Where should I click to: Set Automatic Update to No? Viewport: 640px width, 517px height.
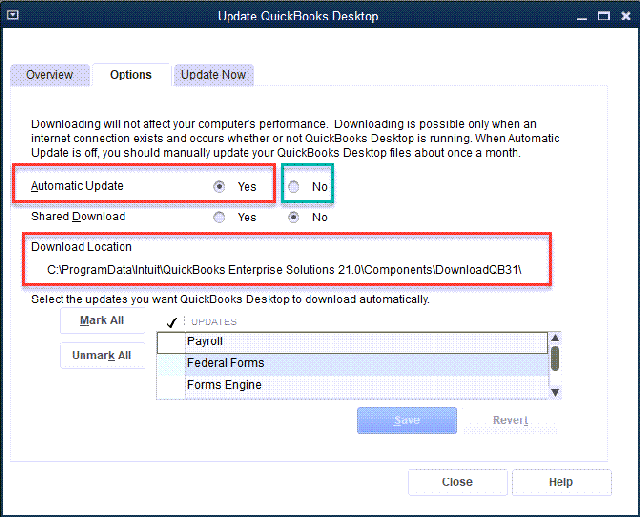pyautogui.click(x=293, y=186)
